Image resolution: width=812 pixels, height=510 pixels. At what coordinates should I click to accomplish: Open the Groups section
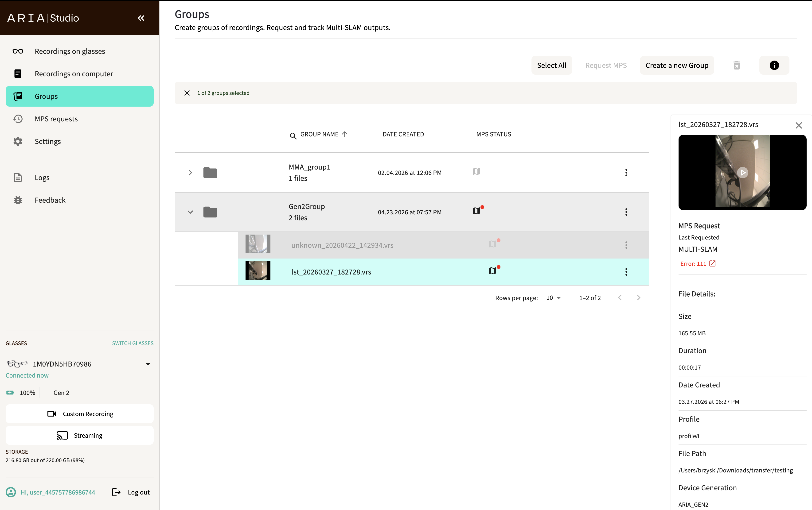[80, 97]
